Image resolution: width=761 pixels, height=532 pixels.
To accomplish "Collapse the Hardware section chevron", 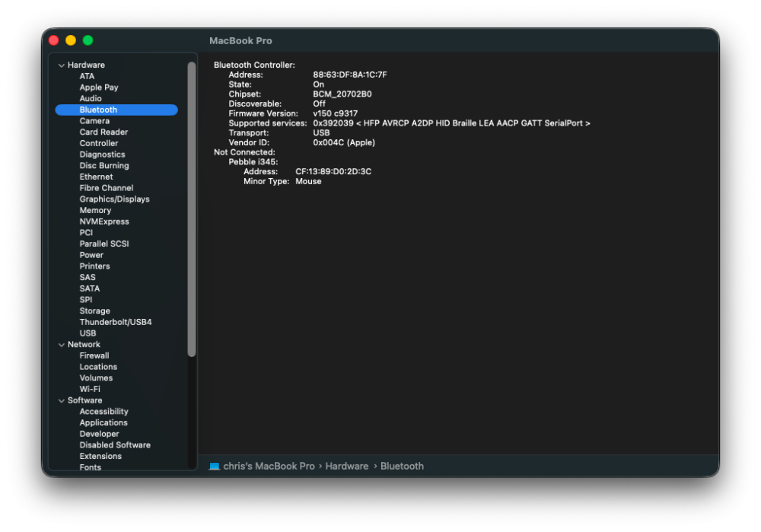I will pos(62,65).
